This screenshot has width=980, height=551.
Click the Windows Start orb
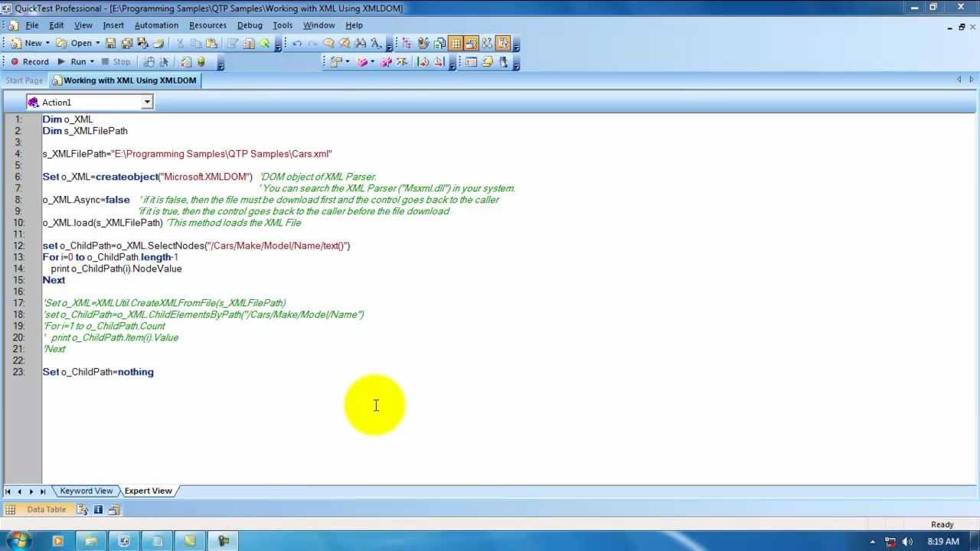coord(18,541)
